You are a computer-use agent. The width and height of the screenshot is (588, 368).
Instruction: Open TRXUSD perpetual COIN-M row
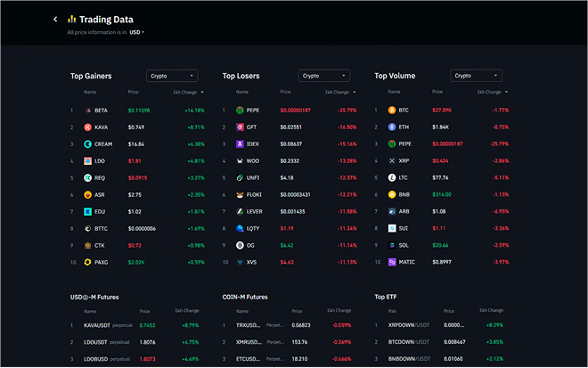pyautogui.click(x=287, y=325)
